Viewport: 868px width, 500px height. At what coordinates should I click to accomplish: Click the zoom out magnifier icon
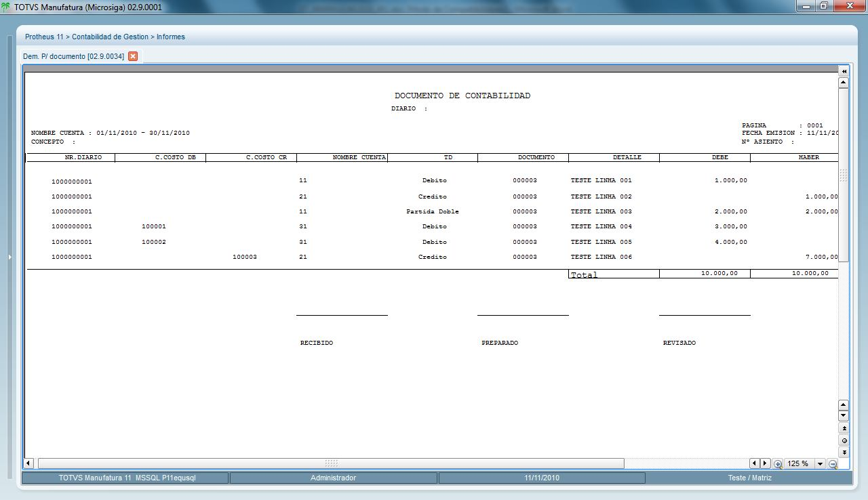(x=833, y=464)
